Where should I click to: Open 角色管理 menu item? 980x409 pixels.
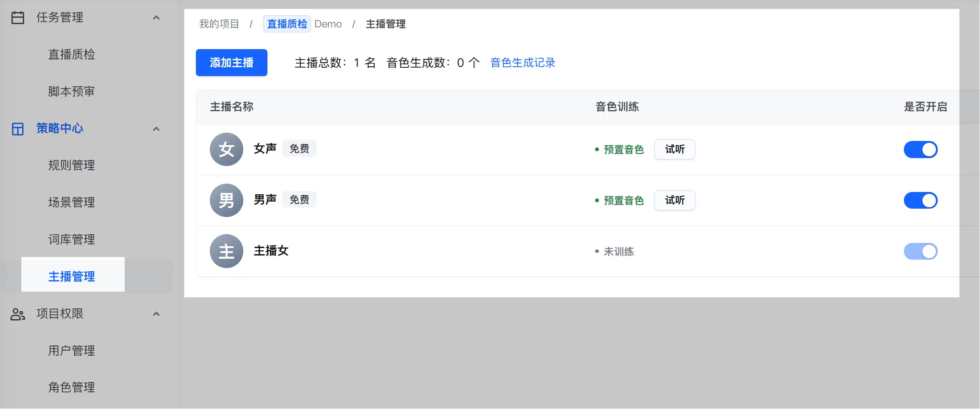[x=71, y=388]
